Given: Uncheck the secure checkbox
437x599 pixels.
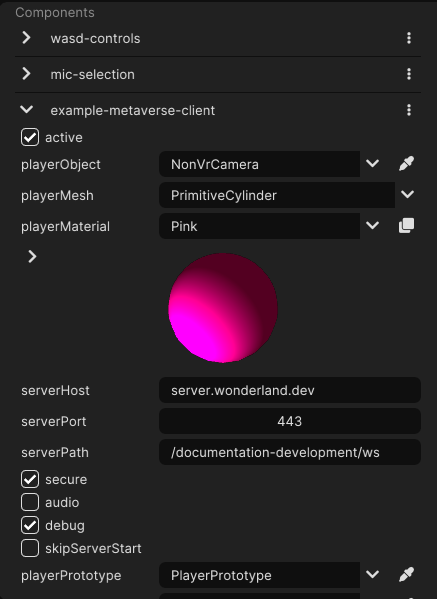Looking at the screenshot, I should [30, 479].
